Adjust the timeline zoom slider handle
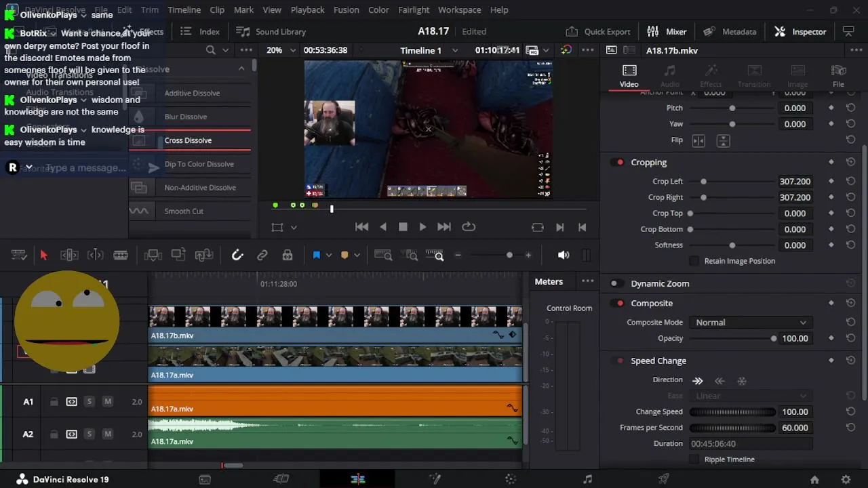 (509, 255)
